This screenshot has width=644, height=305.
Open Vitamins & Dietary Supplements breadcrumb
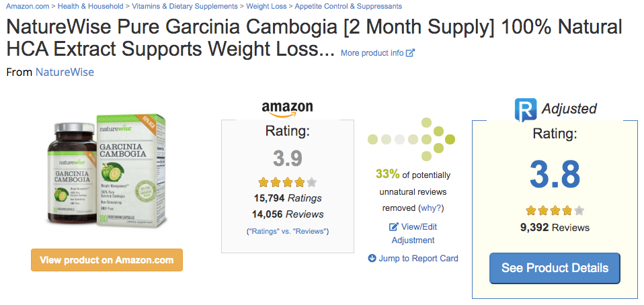pos(185,6)
